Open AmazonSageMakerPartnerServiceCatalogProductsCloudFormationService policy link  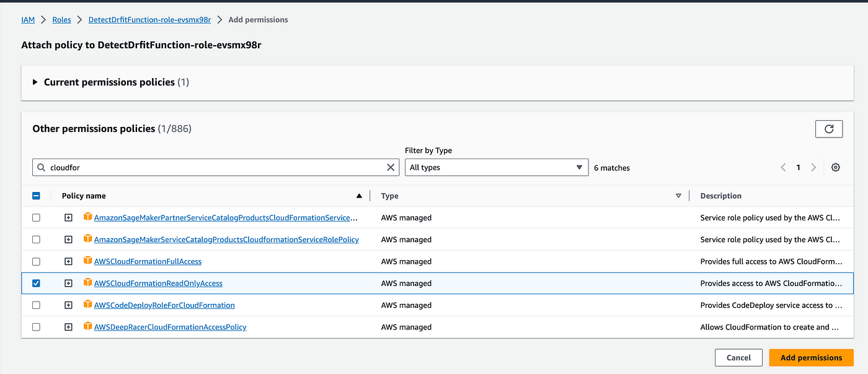tap(226, 218)
